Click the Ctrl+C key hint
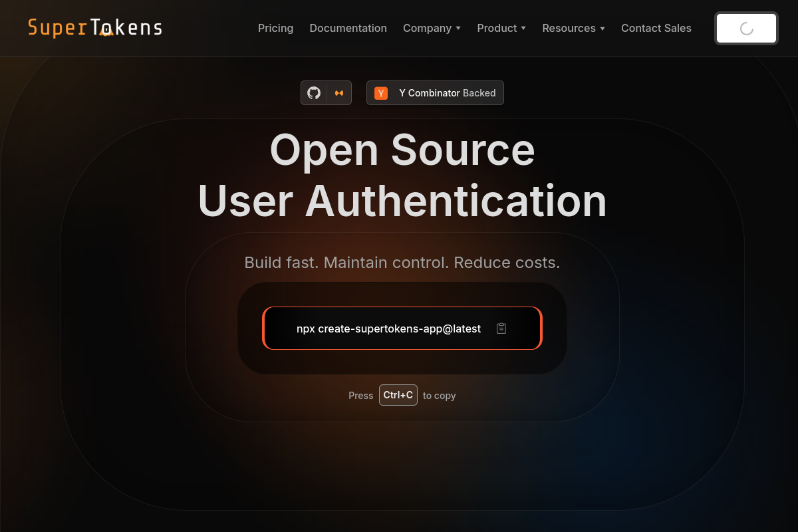 (x=398, y=395)
